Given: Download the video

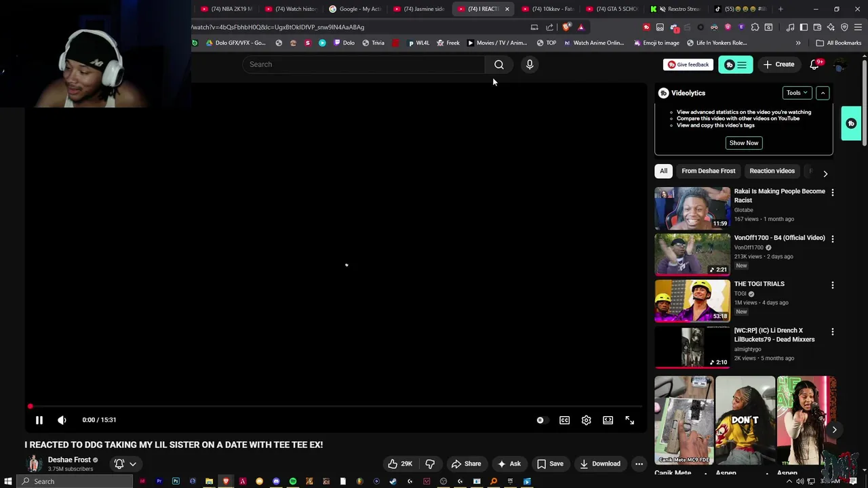Looking at the screenshot, I should pos(600,464).
